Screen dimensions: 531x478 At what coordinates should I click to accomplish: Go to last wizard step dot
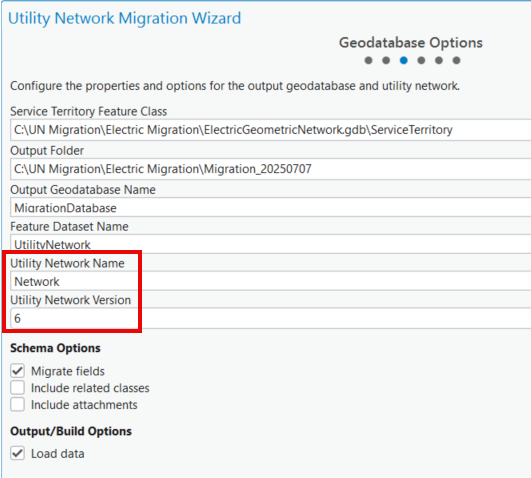tap(456, 60)
